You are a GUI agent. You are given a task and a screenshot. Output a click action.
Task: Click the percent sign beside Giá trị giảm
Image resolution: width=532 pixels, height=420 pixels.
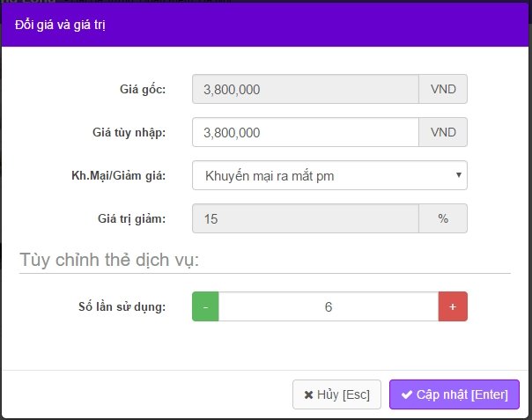[443, 218]
